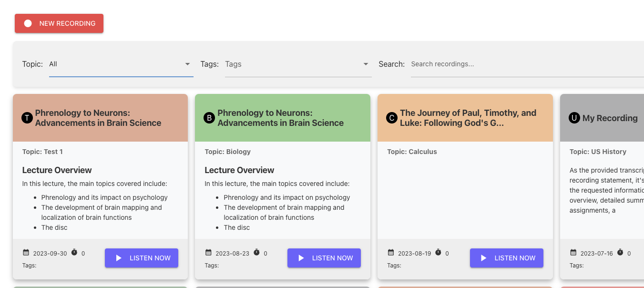Image resolution: width=644 pixels, height=288 pixels.
Task: Click calendar icon beside 2023-08-19 date
Action: (x=391, y=253)
